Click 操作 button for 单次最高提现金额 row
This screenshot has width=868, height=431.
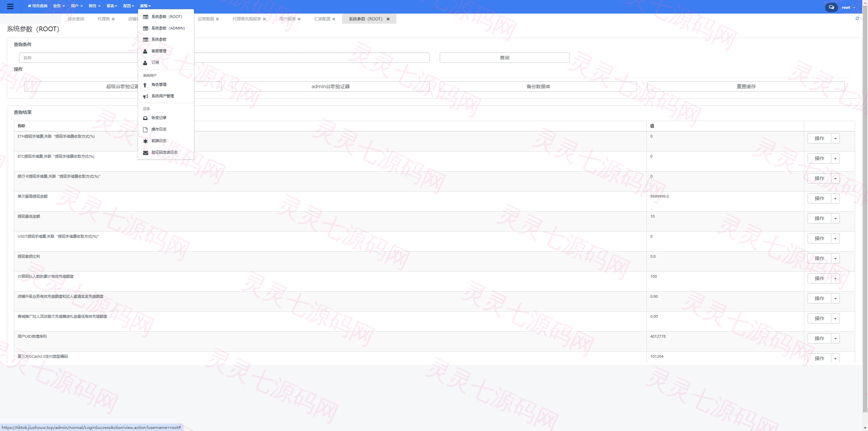tap(819, 198)
